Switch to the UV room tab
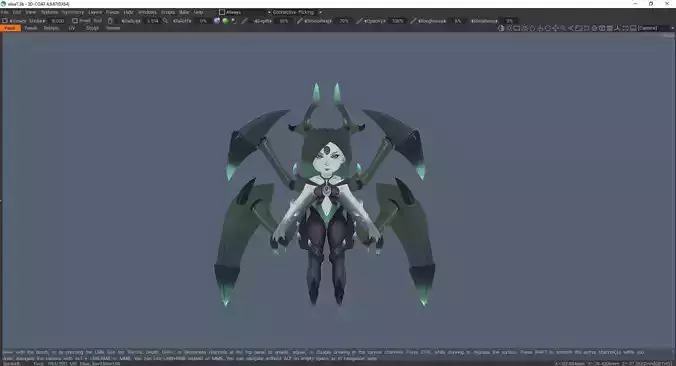The image size is (676, 366). pos(72,28)
